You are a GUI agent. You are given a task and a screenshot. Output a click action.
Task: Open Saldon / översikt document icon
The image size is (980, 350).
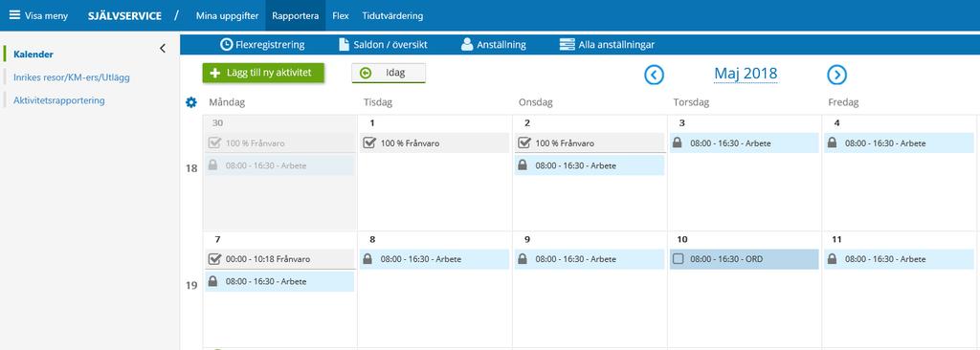(344, 44)
